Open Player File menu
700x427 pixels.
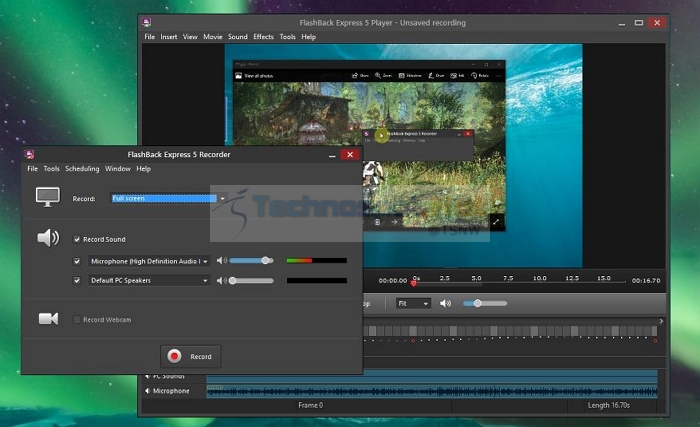click(x=150, y=37)
